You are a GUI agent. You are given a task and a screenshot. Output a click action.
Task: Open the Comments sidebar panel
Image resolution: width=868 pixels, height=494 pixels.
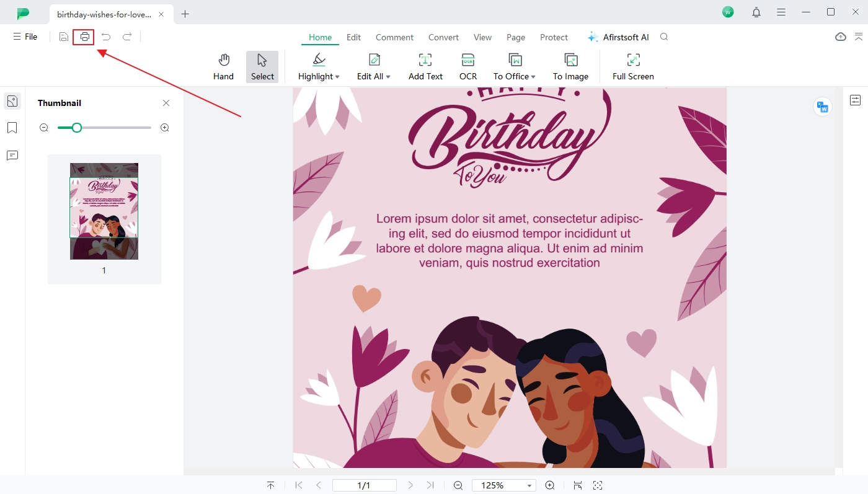(12, 155)
